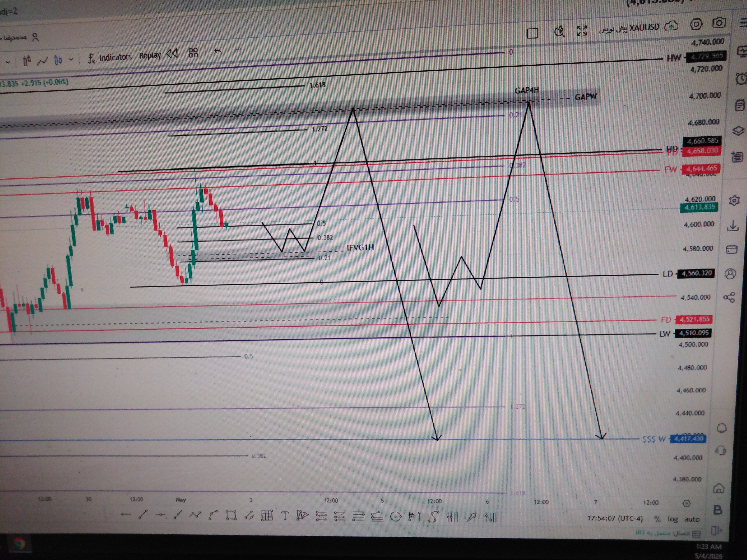The height and width of the screenshot is (560, 747).
Task: Take a chart snapshot with camera icon
Action: coord(719,23)
